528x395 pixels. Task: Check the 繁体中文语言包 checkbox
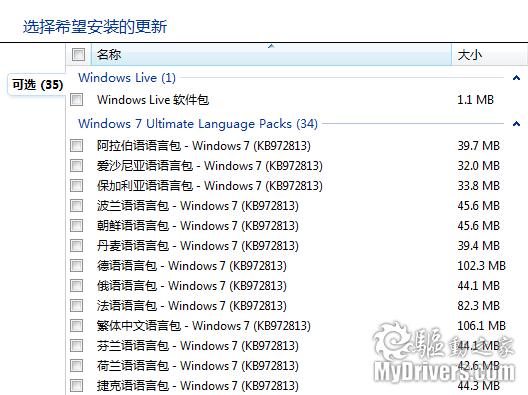pyautogui.click(x=76, y=325)
